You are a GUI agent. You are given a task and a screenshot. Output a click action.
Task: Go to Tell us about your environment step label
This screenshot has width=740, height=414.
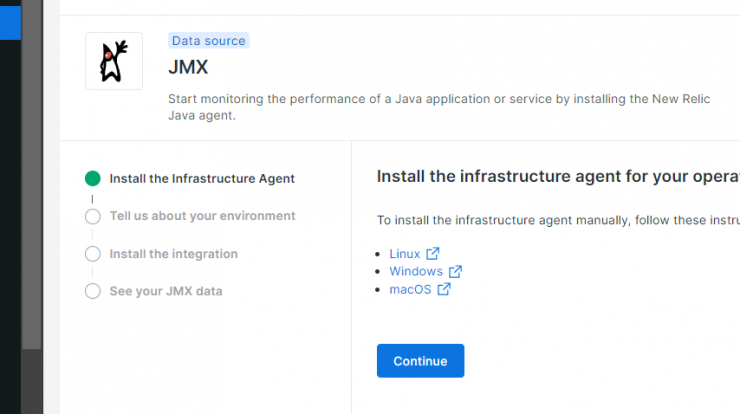[x=202, y=216]
